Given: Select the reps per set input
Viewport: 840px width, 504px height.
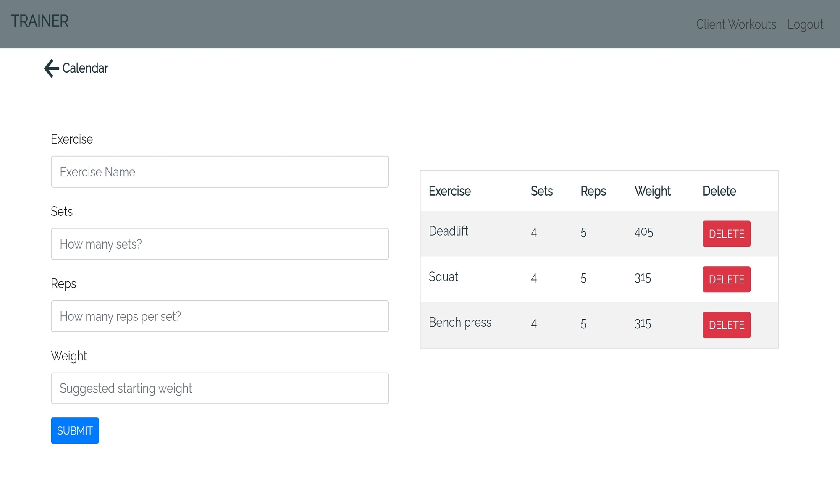Looking at the screenshot, I should coord(220,316).
